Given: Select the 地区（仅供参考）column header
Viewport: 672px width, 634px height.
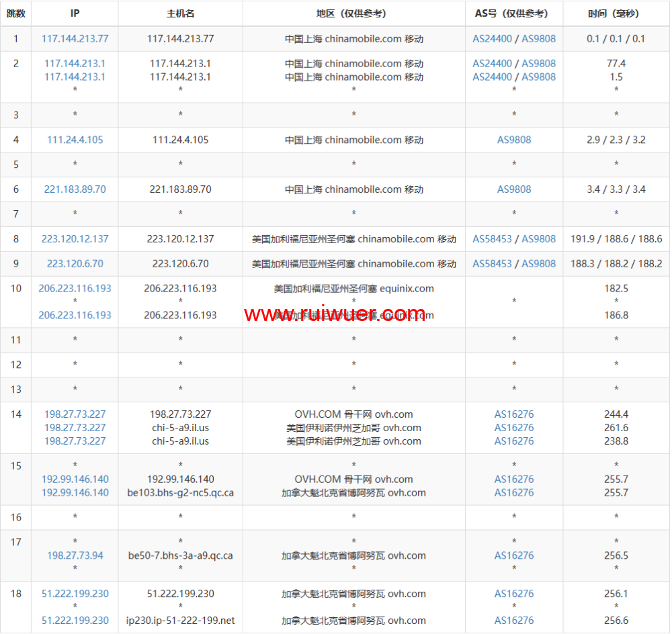Looking at the screenshot, I should click(x=353, y=13).
